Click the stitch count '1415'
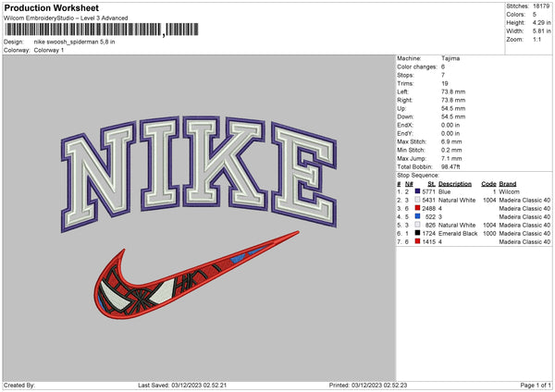The width and height of the screenshot is (555, 392). [428, 241]
